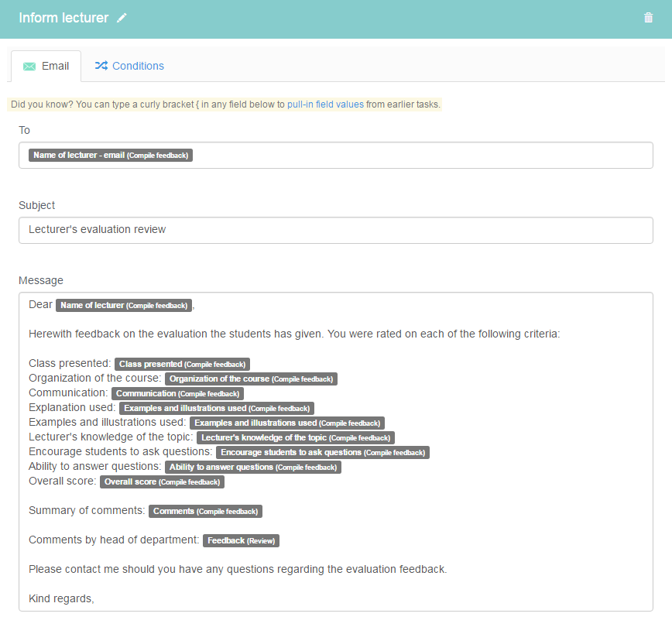Click the Communication field tag
The width and height of the screenshot is (672, 634).
pos(177,393)
